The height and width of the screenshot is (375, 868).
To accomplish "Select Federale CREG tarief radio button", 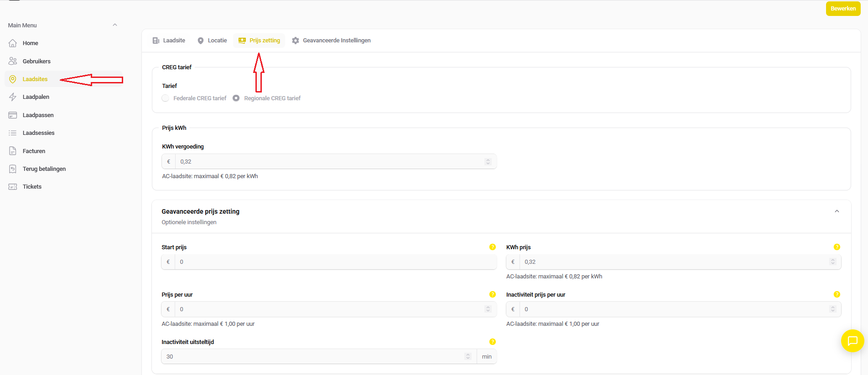I will (166, 98).
